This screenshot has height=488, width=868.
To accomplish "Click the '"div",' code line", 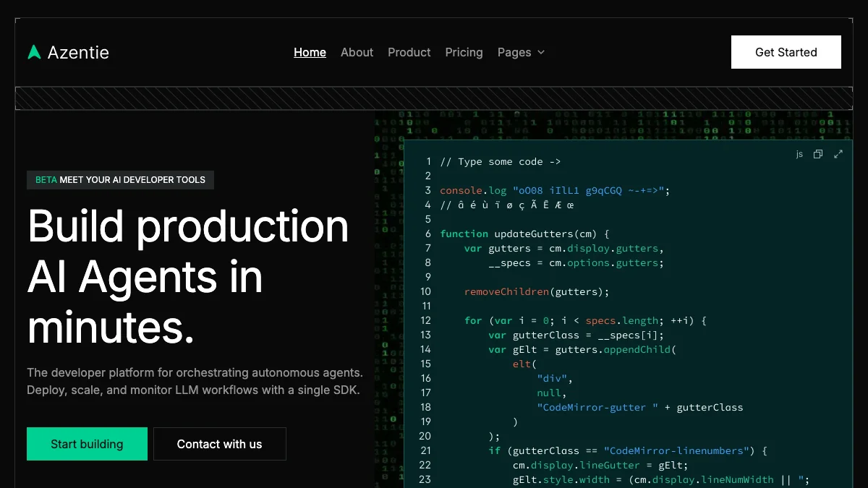I will point(555,378).
